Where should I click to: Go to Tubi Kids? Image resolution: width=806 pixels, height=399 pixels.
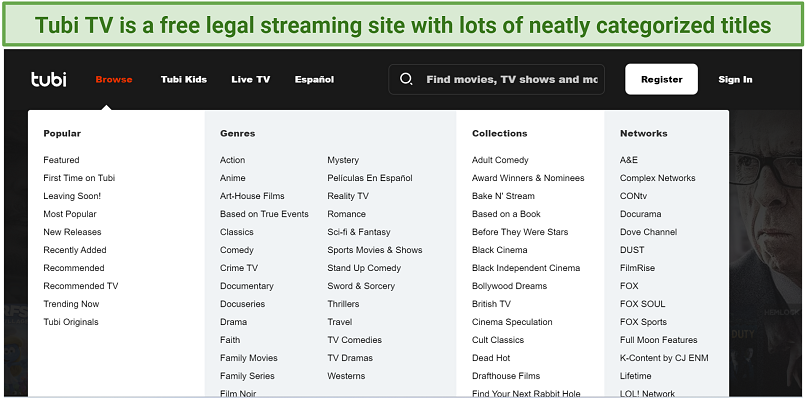click(x=184, y=79)
